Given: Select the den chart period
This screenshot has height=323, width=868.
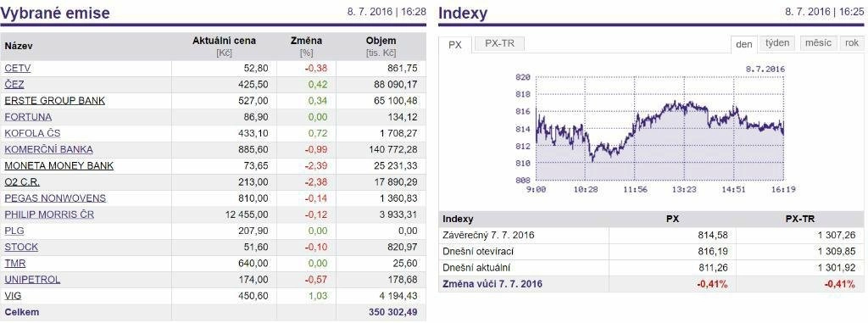Looking at the screenshot, I should point(744,44).
